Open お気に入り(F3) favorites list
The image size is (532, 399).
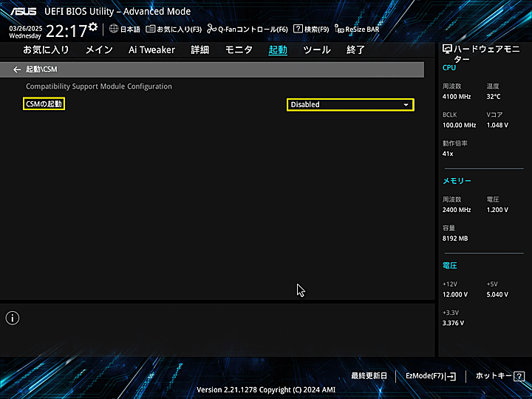(x=174, y=29)
